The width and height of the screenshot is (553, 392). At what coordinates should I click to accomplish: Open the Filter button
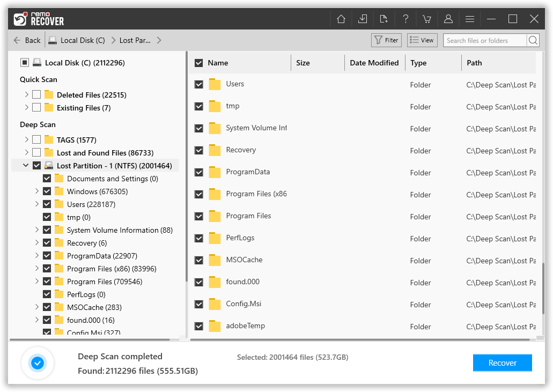(387, 40)
